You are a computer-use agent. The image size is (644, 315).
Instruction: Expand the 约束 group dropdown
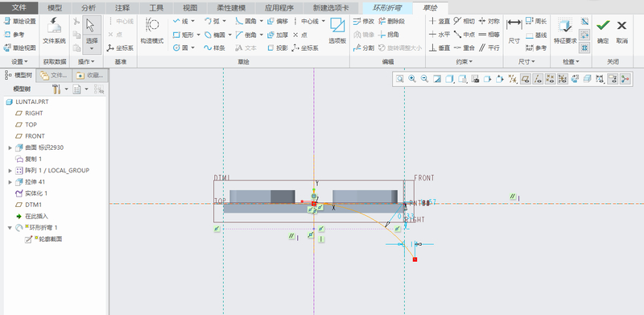[464, 62]
